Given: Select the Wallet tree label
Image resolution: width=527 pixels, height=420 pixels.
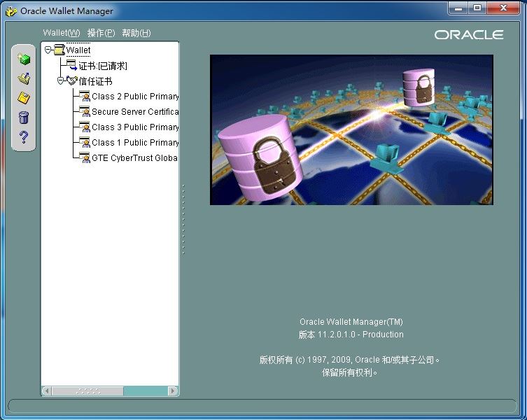Looking at the screenshot, I should click(x=78, y=50).
